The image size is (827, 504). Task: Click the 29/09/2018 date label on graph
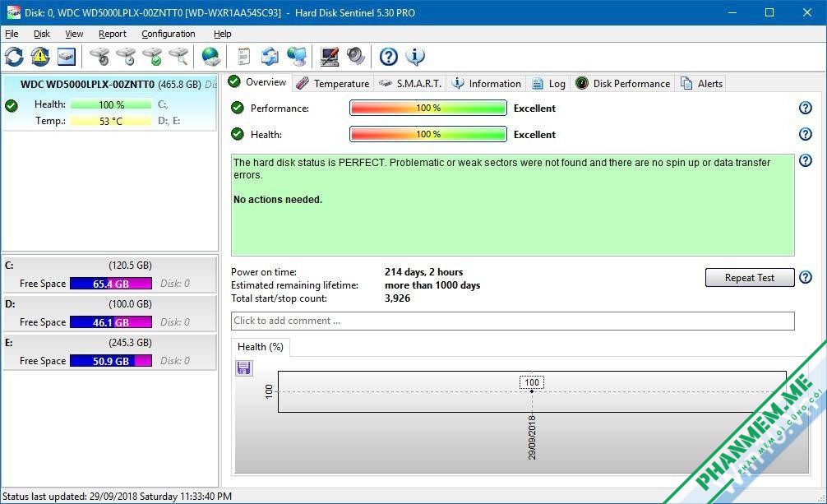click(x=532, y=437)
